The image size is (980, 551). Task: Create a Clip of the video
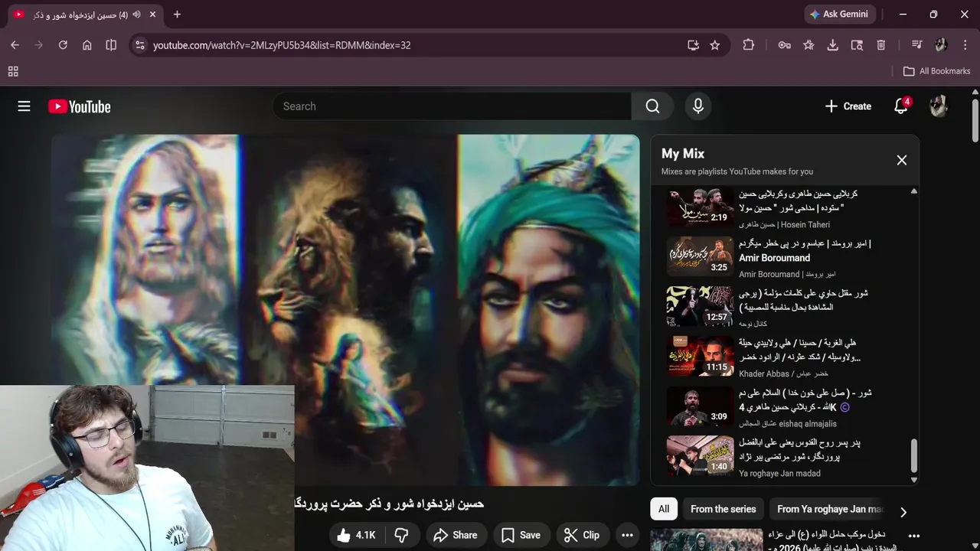pos(581,535)
